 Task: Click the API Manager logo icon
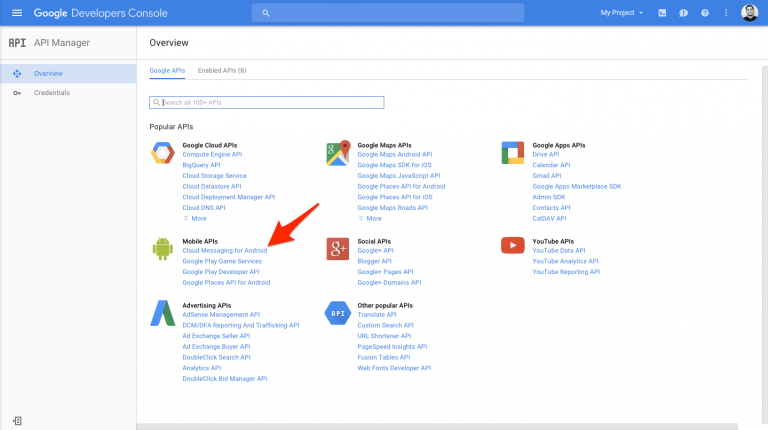17,43
